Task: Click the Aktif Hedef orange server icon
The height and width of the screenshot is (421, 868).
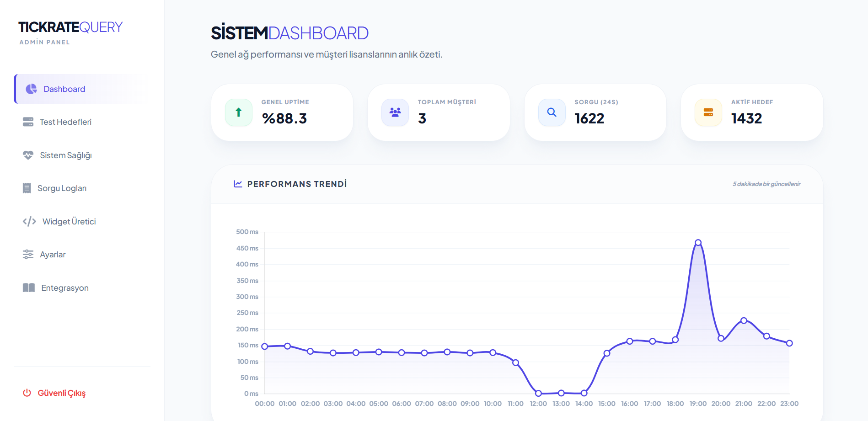Action: coord(708,112)
